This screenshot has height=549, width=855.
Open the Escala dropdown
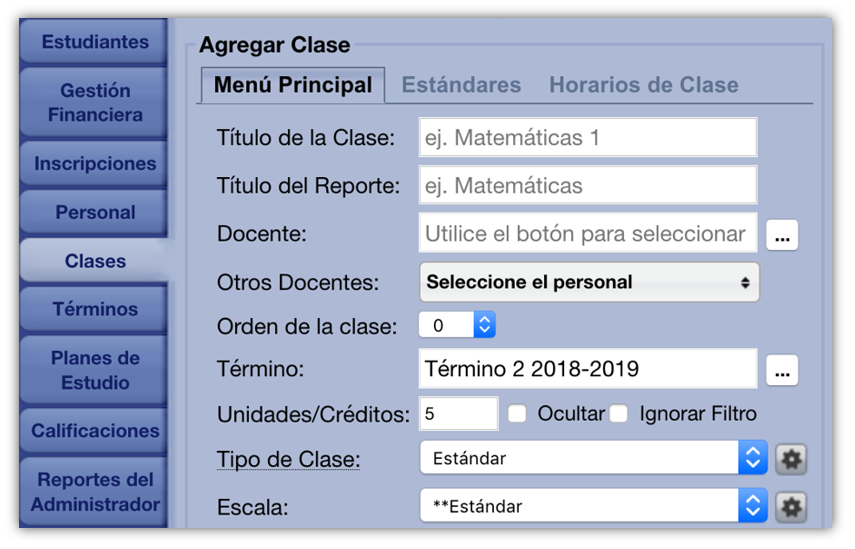[593, 507]
